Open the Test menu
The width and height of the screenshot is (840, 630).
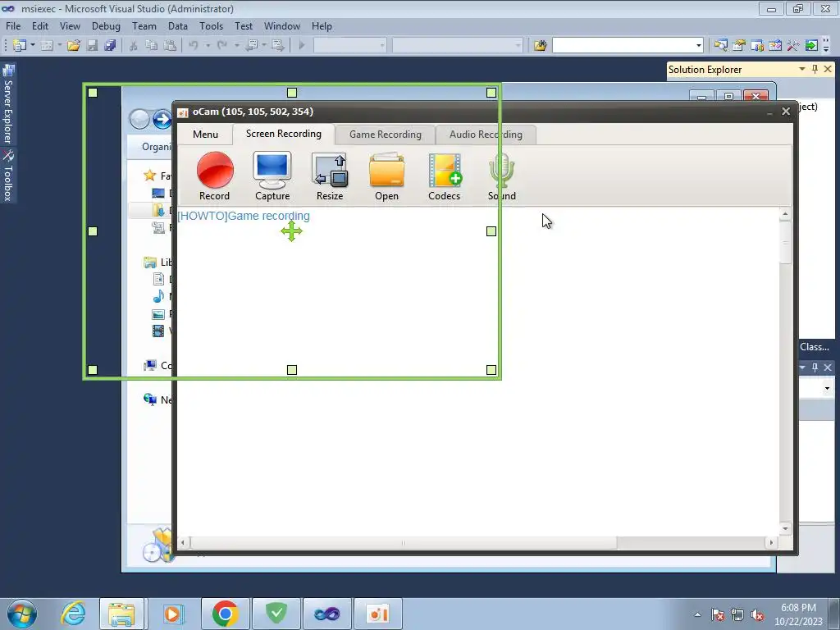[243, 26]
